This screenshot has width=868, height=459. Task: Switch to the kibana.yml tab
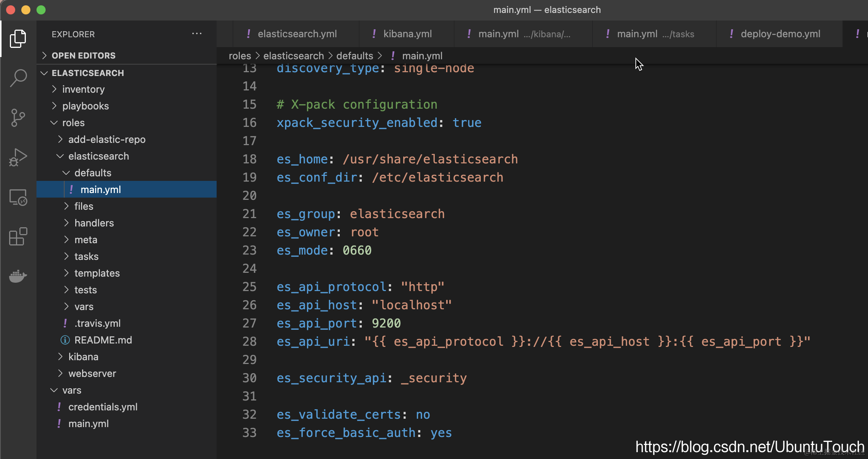[407, 34]
